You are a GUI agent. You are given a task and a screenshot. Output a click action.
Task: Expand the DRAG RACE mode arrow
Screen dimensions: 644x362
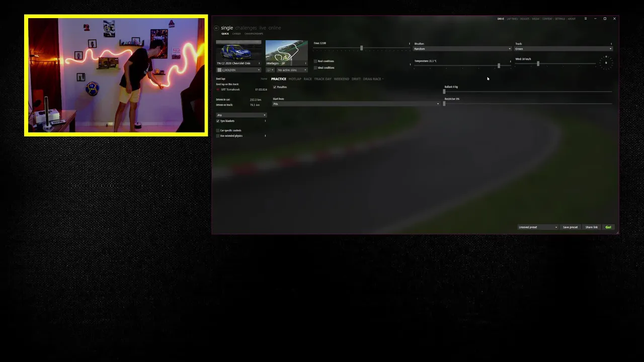pyautogui.click(x=382, y=79)
